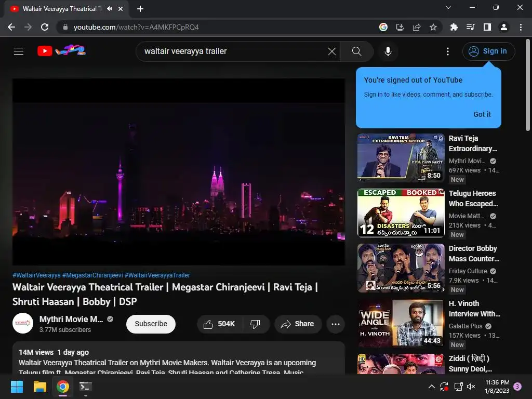
Task: Open Director Bobby Mass Counter thumbnail
Action: (401, 268)
